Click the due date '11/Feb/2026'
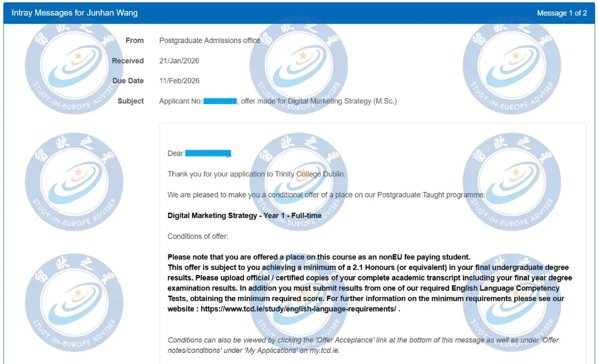 point(179,81)
